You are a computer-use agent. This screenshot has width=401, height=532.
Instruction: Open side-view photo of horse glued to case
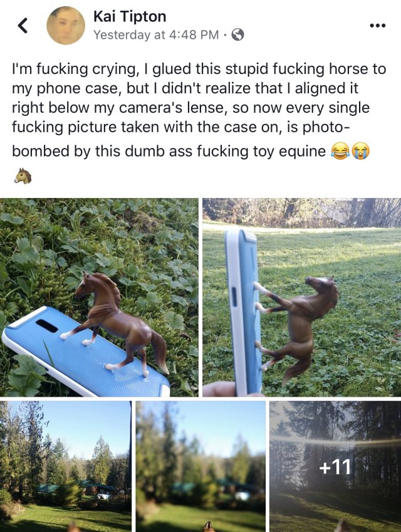(x=301, y=297)
